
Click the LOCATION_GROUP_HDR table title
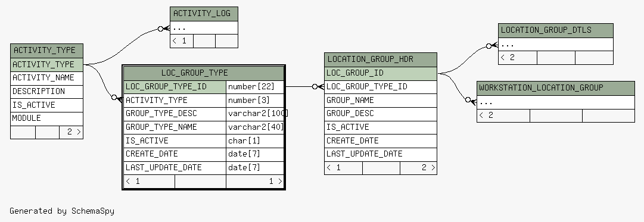[380, 60]
